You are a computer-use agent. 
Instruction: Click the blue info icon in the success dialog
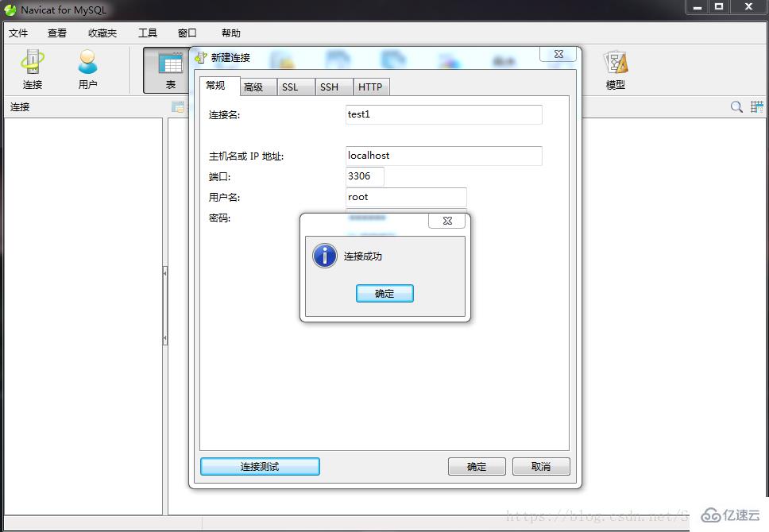pyautogui.click(x=325, y=256)
